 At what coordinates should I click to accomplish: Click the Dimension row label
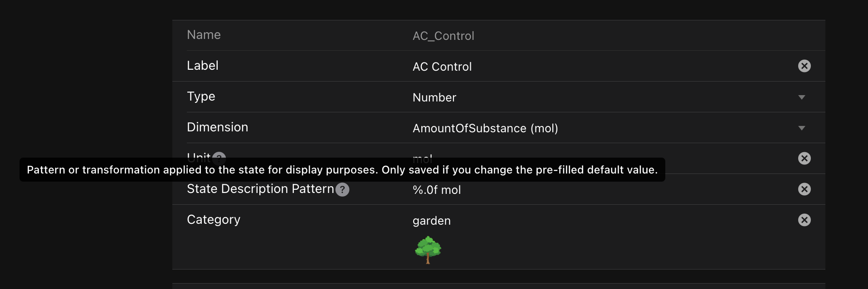tap(218, 127)
